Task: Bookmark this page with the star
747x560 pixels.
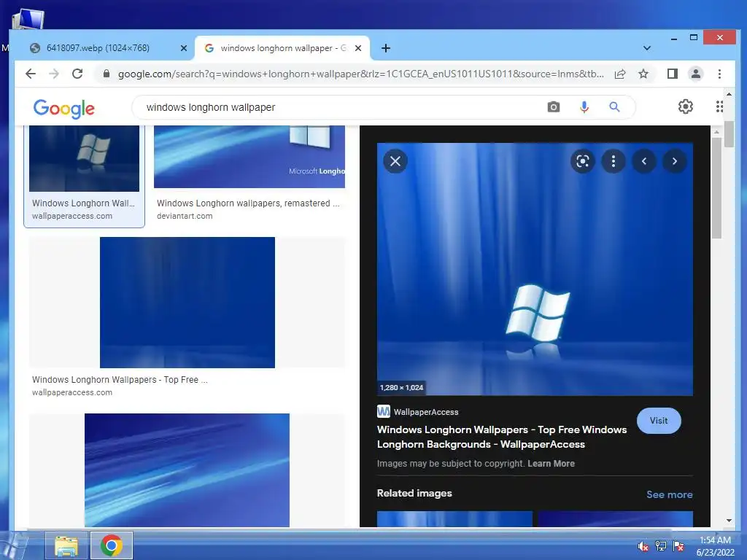Action: point(643,74)
